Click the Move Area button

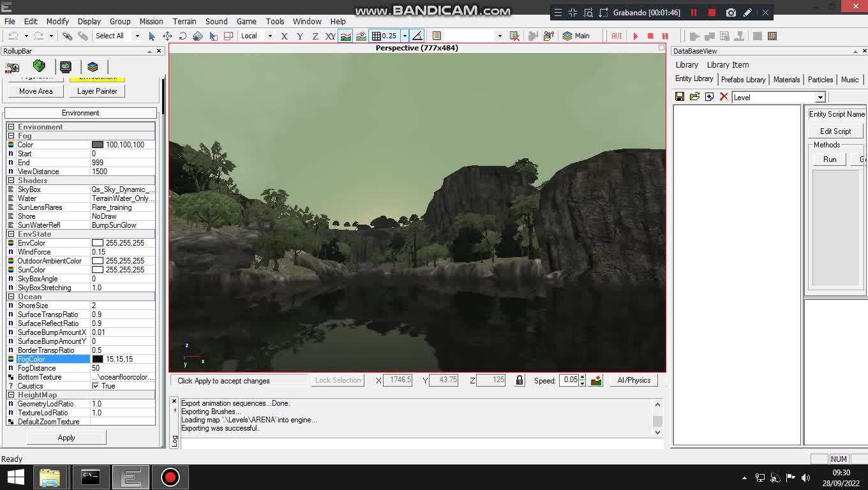click(36, 91)
